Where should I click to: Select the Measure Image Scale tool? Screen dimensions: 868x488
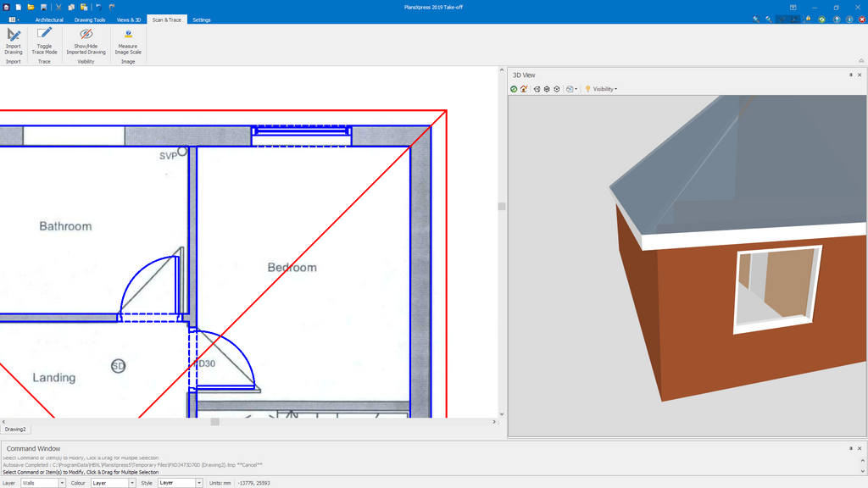[x=128, y=40]
